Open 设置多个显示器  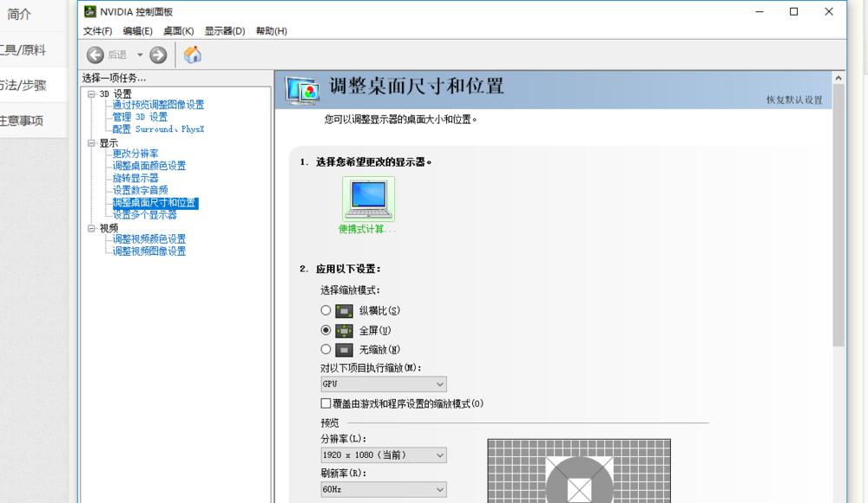[144, 215]
